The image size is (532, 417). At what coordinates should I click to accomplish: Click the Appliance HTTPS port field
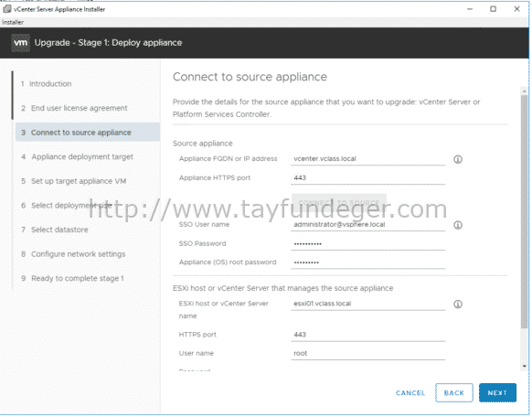[367, 177]
